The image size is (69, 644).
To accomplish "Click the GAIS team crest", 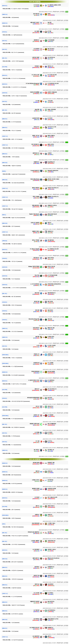I will pos(46,14).
